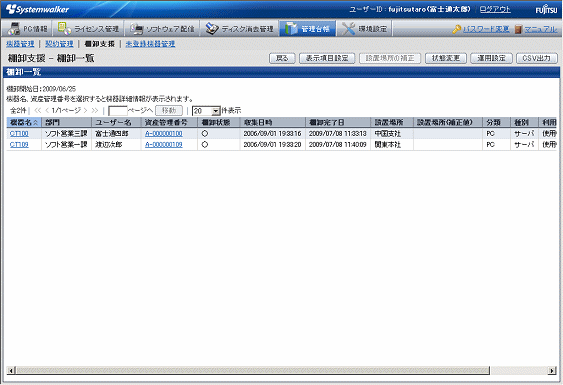563x385 pixels.
Task: Click the disk erase management icon
Action: [x=212, y=29]
